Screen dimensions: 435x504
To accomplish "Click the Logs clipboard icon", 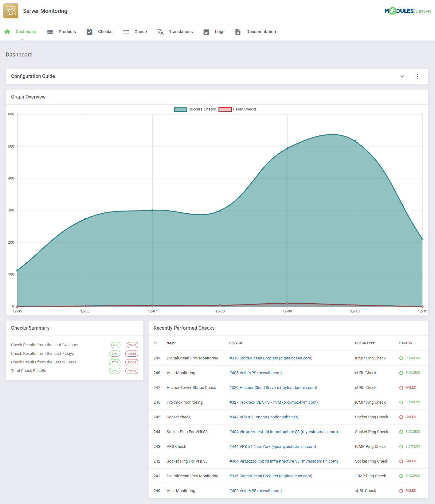I will click(x=206, y=32).
